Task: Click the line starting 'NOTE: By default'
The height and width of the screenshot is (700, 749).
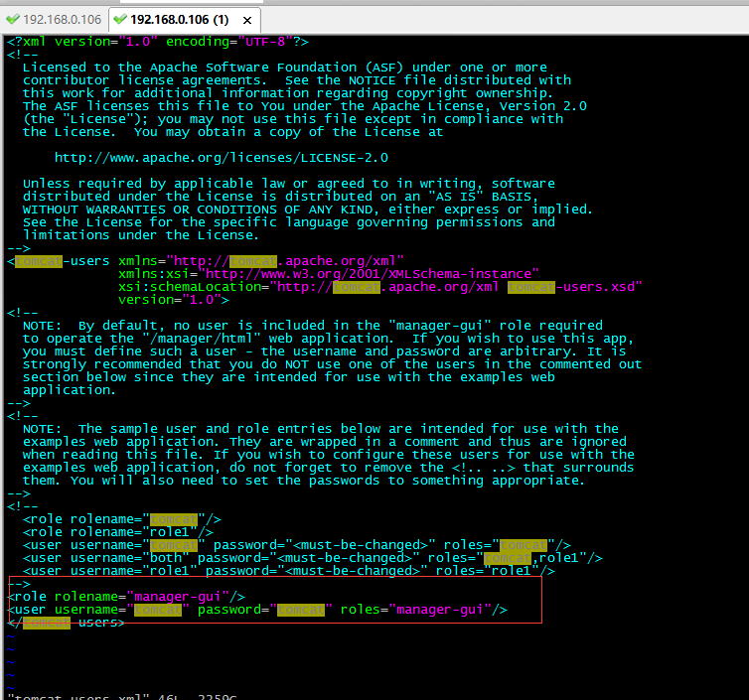Action: (313, 326)
